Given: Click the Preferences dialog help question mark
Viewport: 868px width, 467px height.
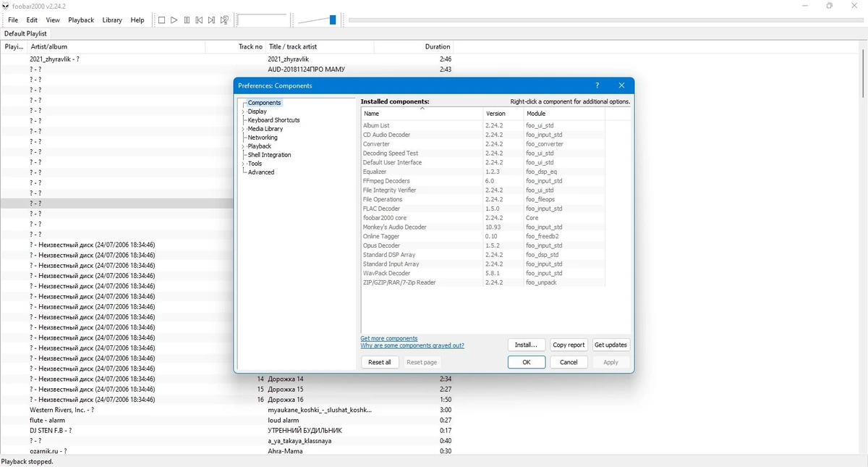Looking at the screenshot, I should (597, 85).
